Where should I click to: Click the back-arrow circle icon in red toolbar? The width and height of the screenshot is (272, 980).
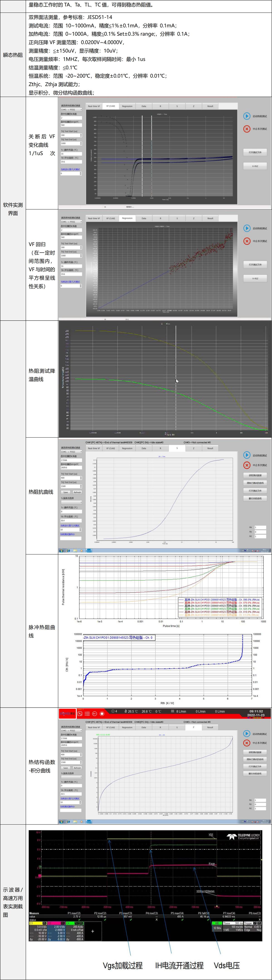pyautogui.click(x=95, y=714)
